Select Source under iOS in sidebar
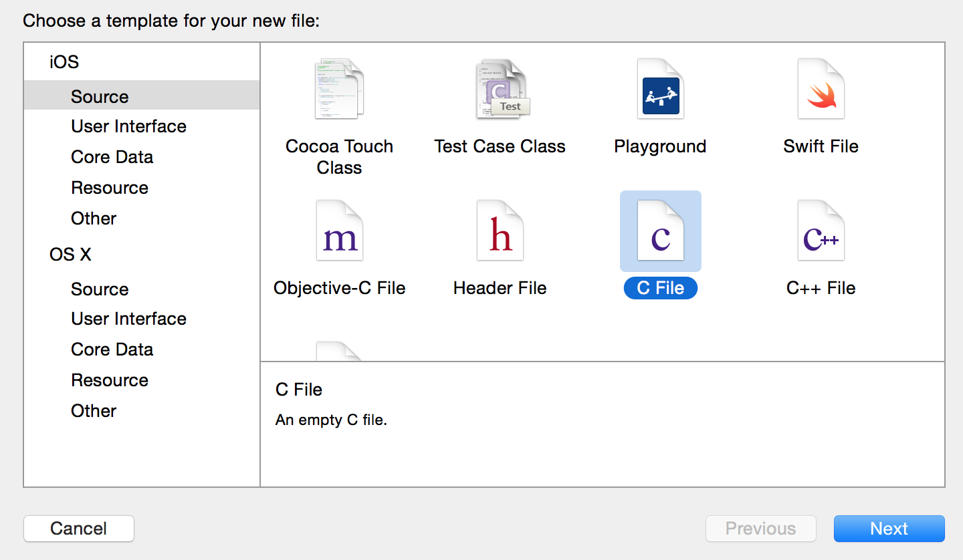The image size is (963, 560). [x=100, y=97]
